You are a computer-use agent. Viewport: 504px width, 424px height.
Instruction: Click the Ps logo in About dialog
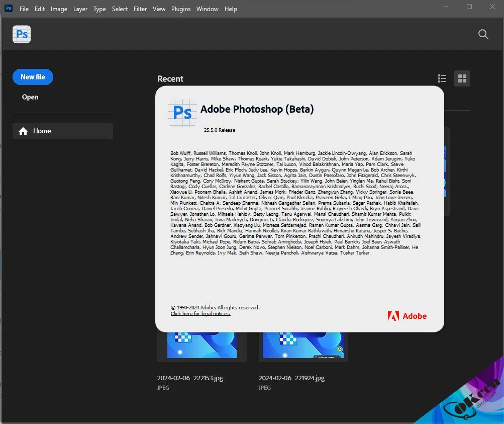coord(182,113)
